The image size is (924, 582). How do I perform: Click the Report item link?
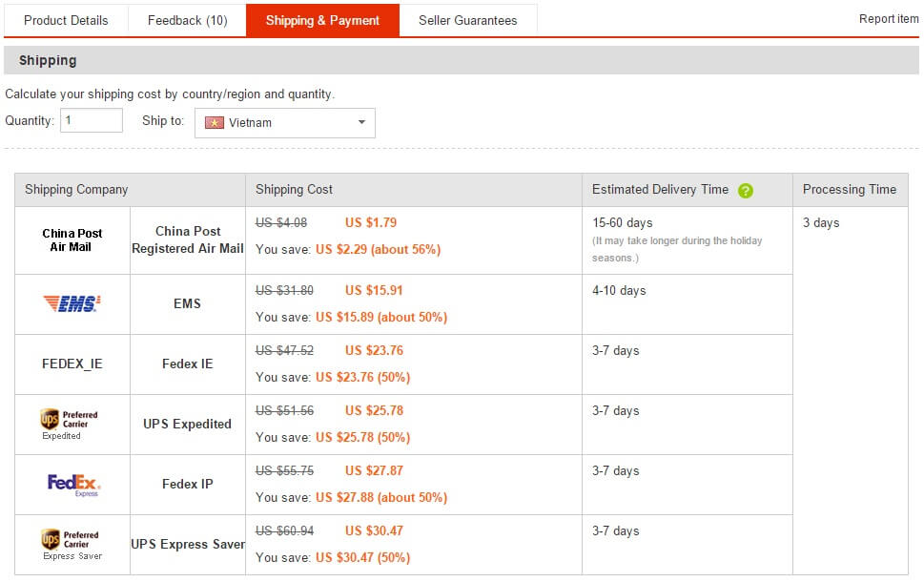pyautogui.click(x=889, y=19)
